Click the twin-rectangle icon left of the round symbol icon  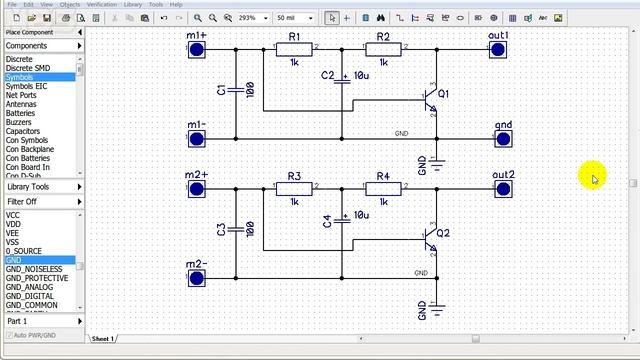tap(478, 18)
